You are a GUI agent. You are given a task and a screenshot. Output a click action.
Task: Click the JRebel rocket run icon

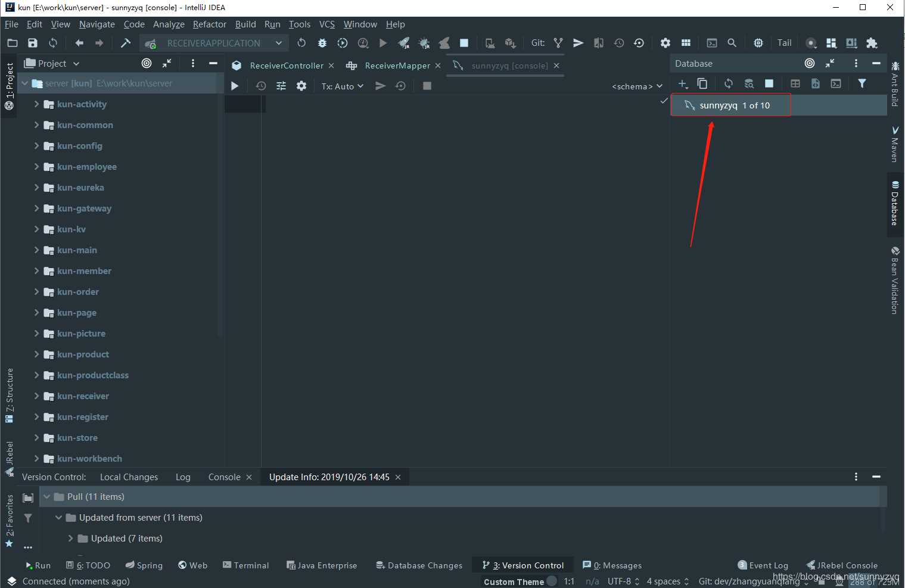pyautogui.click(x=404, y=43)
